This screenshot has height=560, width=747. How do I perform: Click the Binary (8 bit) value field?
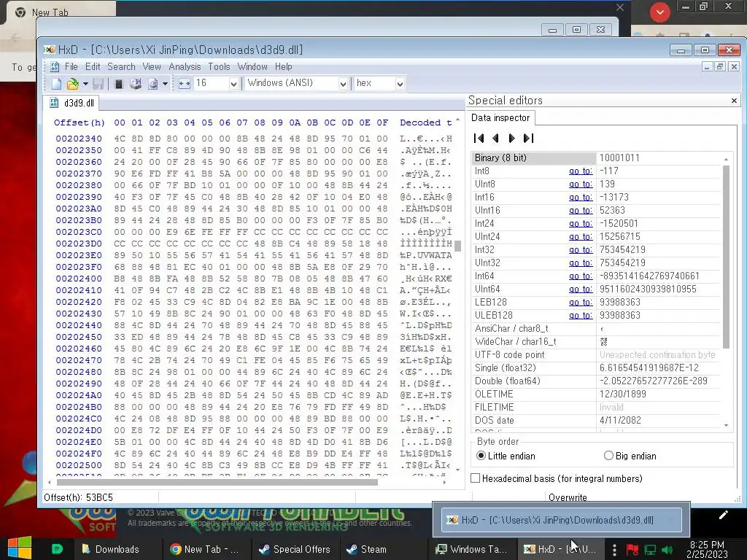pos(657,157)
